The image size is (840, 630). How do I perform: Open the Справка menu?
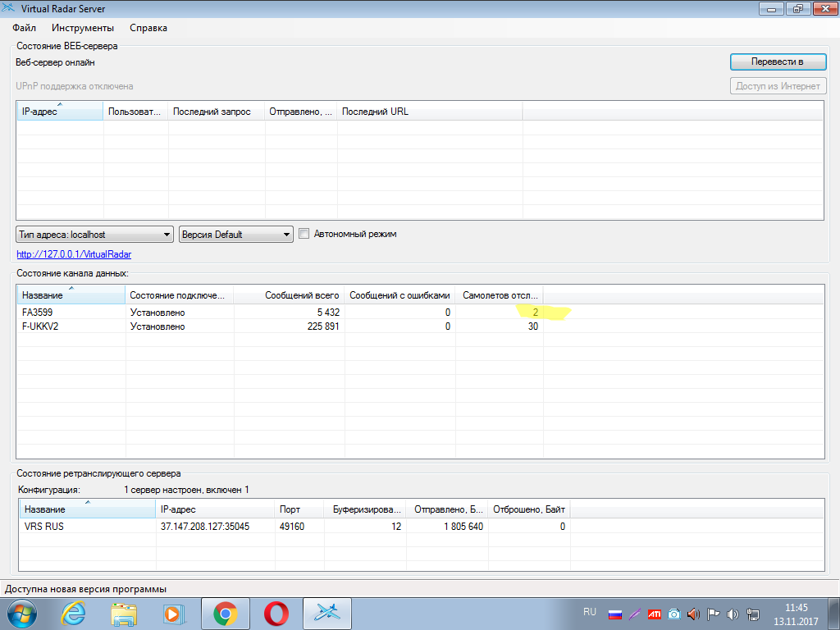(148, 28)
